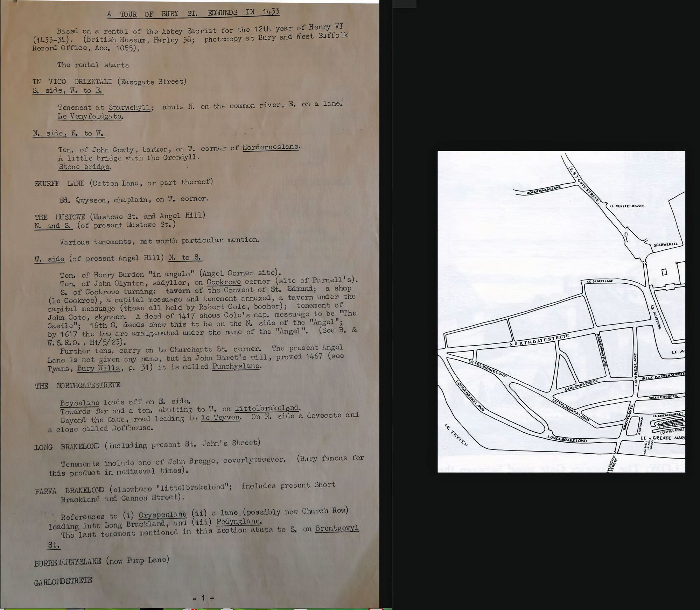Click the underlined 'Cryspenlane' reference

[162, 515]
